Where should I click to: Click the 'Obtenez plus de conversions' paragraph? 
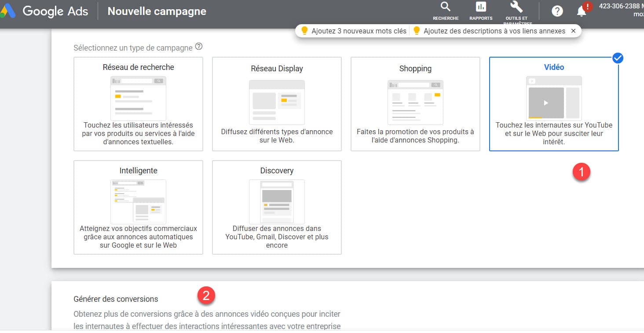[207, 320]
